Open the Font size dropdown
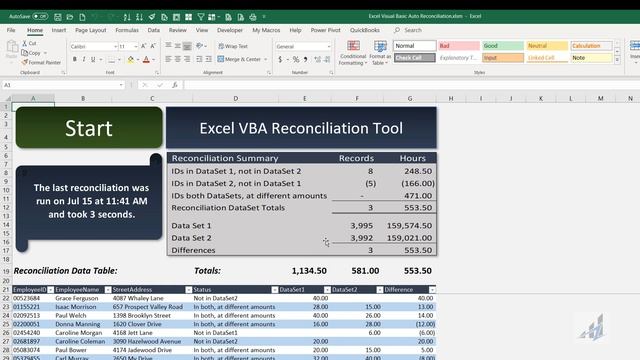640x360 pixels. click(x=136, y=47)
